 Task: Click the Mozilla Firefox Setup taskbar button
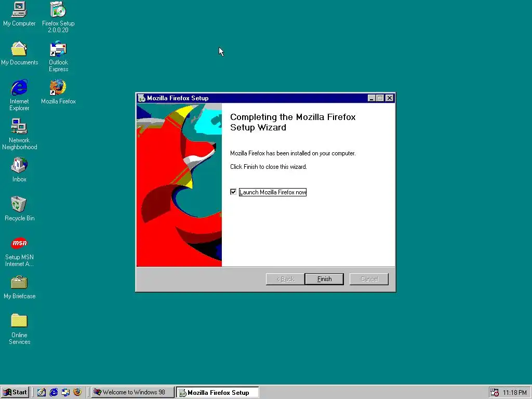[218, 392]
